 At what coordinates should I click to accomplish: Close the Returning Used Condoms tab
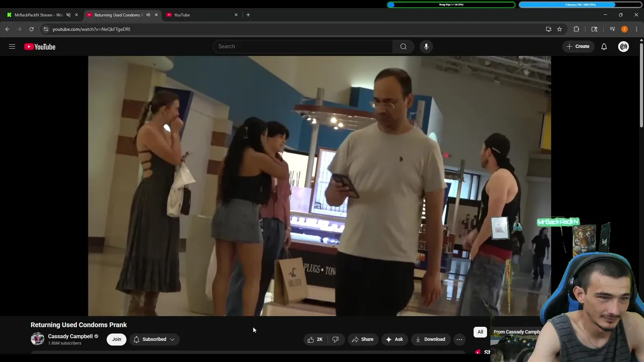coord(156,15)
